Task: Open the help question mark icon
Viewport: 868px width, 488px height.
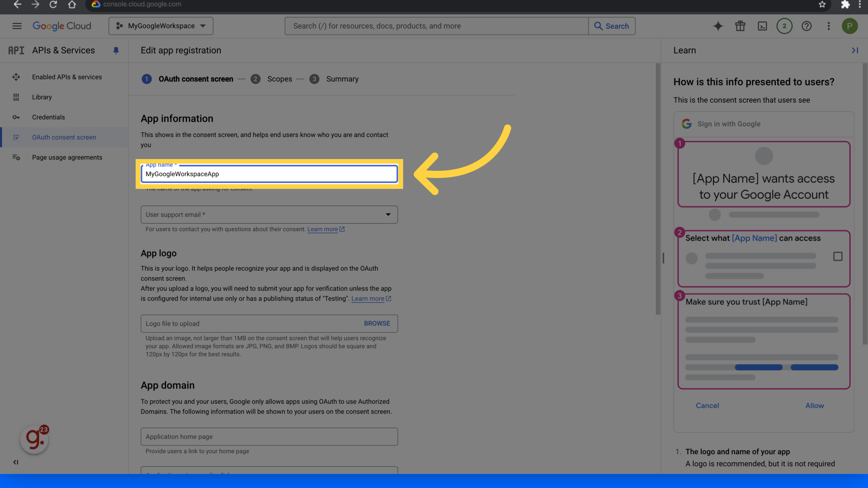Action: tap(807, 26)
